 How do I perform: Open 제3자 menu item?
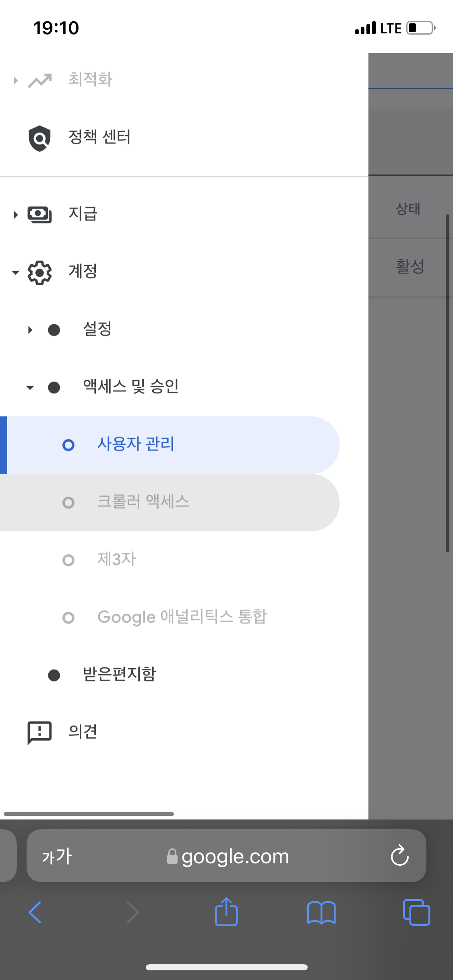117,560
